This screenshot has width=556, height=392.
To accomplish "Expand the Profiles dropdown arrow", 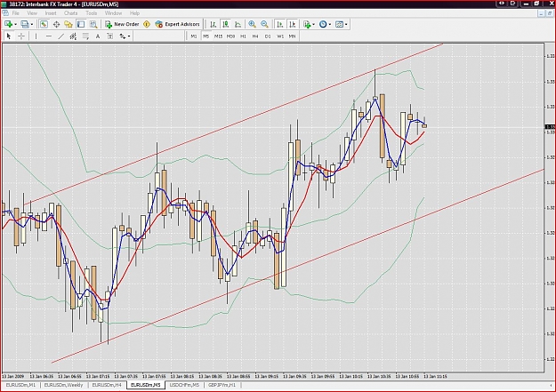I will coord(31,24).
